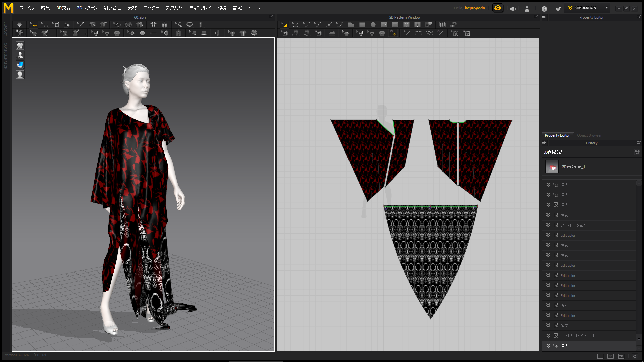Pick the rectangle pattern tool
This screenshot has width=644, height=362.
tap(362, 25)
